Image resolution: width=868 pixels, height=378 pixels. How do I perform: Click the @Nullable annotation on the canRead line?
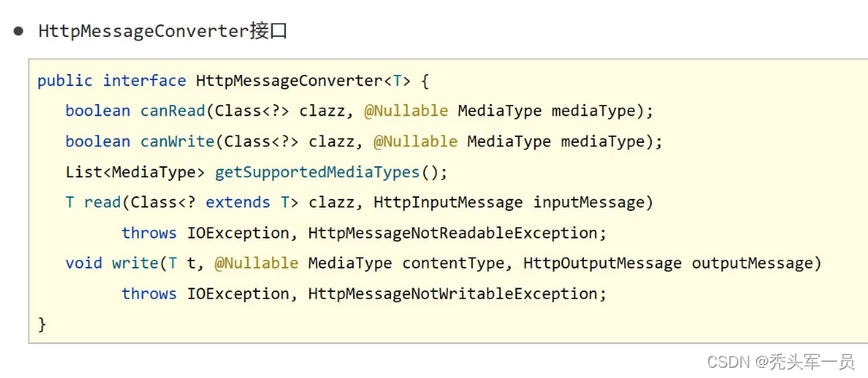coord(411,111)
